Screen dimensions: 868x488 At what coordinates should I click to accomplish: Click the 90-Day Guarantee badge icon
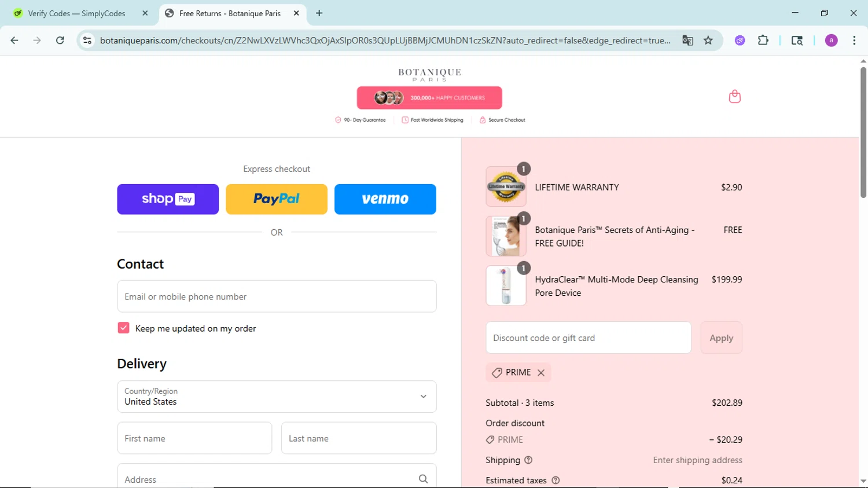(x=338, y=120)
